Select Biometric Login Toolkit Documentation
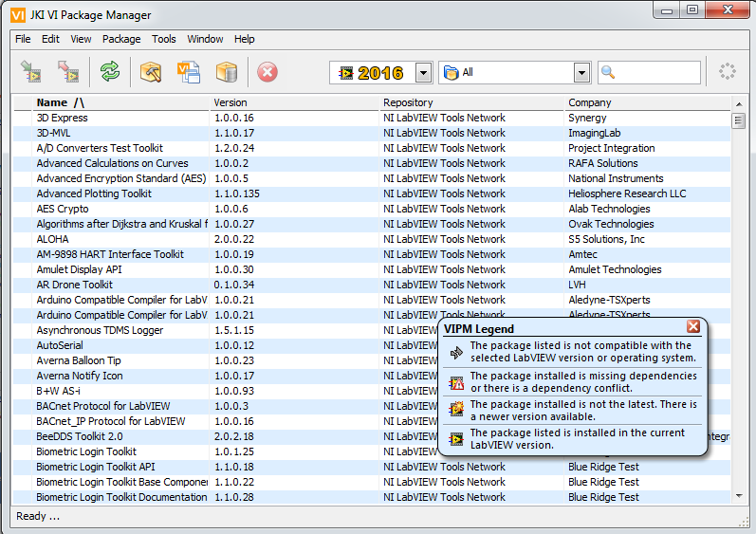This screenshot has height=534, width=756. click(x=371, y=497)
